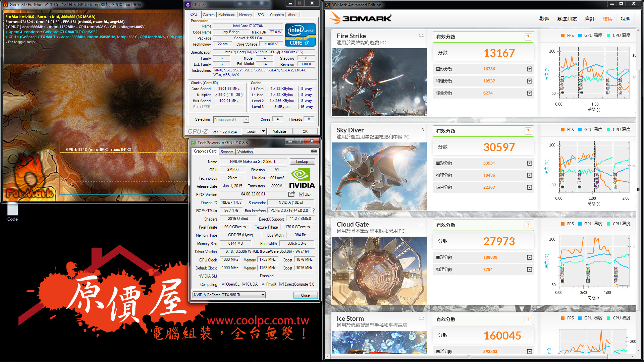Click the GPU-Z title bar app icon
This screenshot has width=644, height=362.
[x=193, y=143]
